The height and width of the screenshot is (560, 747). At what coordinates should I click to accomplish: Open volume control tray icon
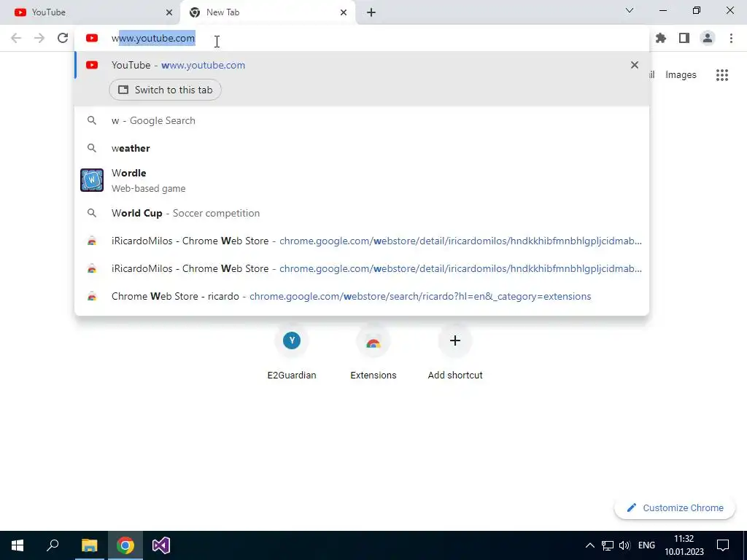pos(624,545)
